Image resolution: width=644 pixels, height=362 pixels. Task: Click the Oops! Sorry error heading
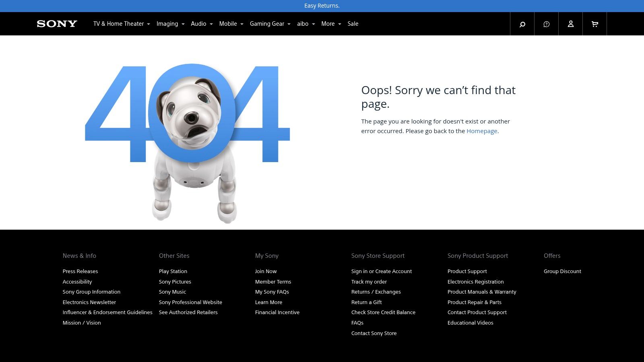coord(438,97)
